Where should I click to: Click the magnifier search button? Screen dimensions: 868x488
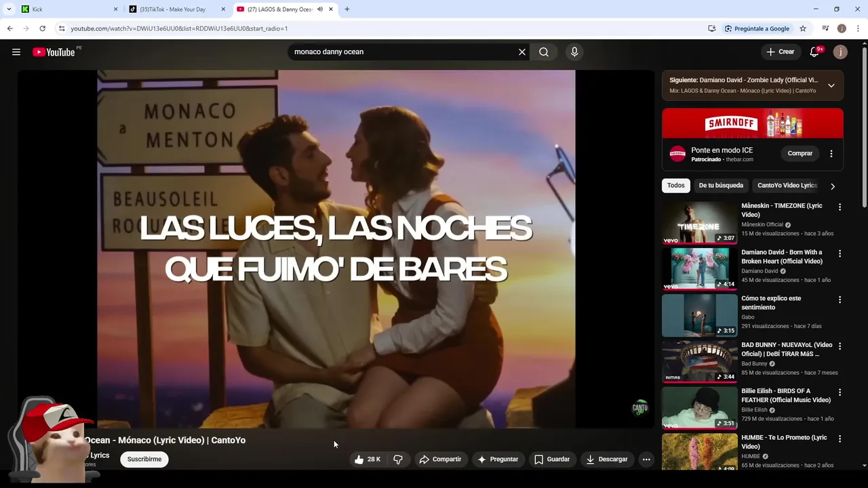click(x=544, y=52)
